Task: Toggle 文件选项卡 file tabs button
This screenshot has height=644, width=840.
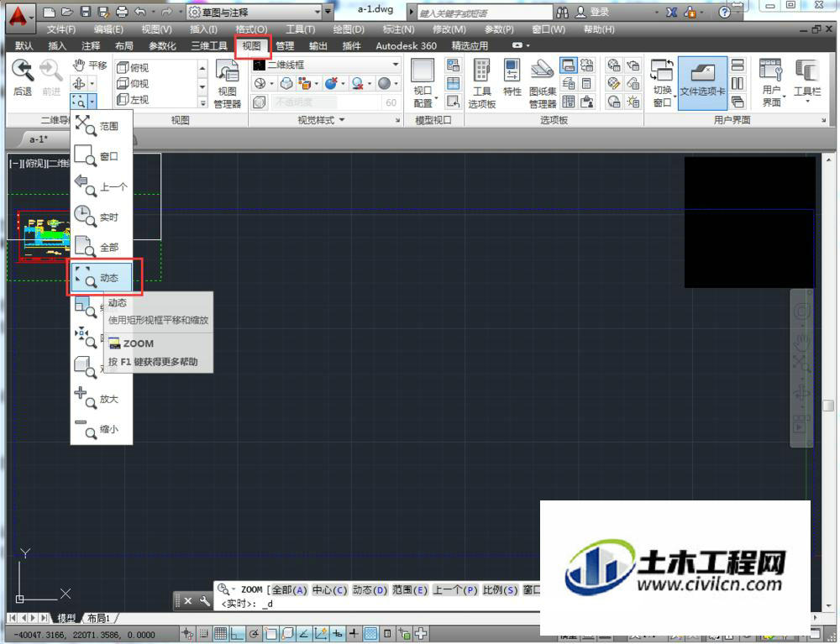Action: pyautogui.click(x=702, y=83)
